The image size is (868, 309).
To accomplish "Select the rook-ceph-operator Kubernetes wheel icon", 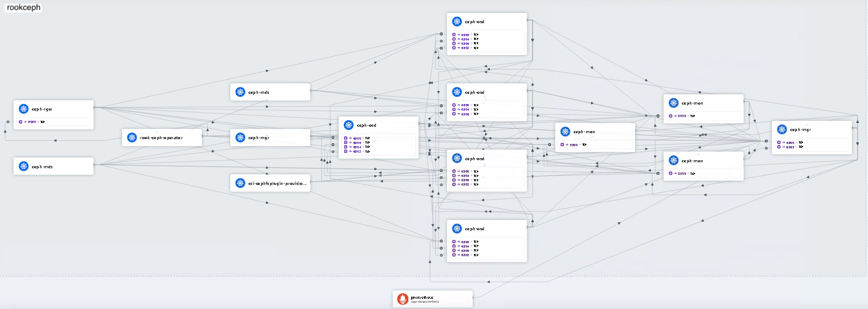I will (x=132, y=138).
